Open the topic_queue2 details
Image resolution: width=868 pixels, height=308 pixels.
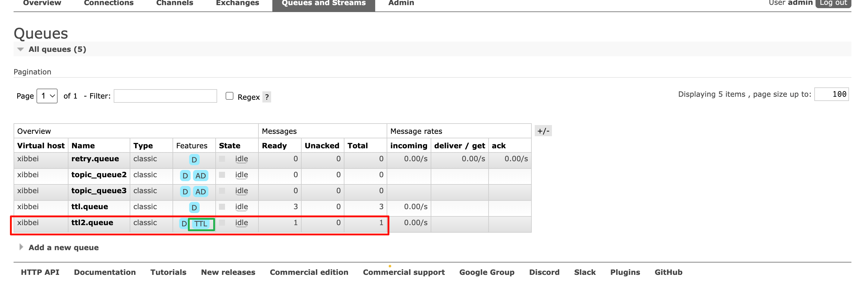point(99,175)
